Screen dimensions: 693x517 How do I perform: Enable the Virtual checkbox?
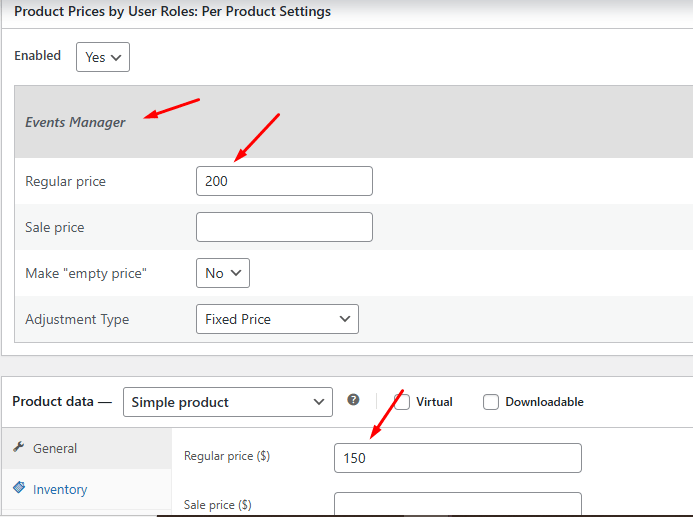tap(402, 402)
